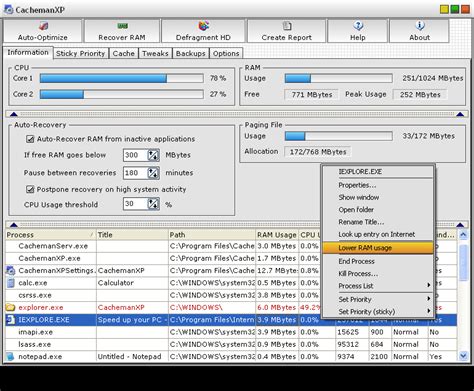474x391 pixels.
Task: Collapse middle panel with left triangle above process list
Action: tap(14, 224)
